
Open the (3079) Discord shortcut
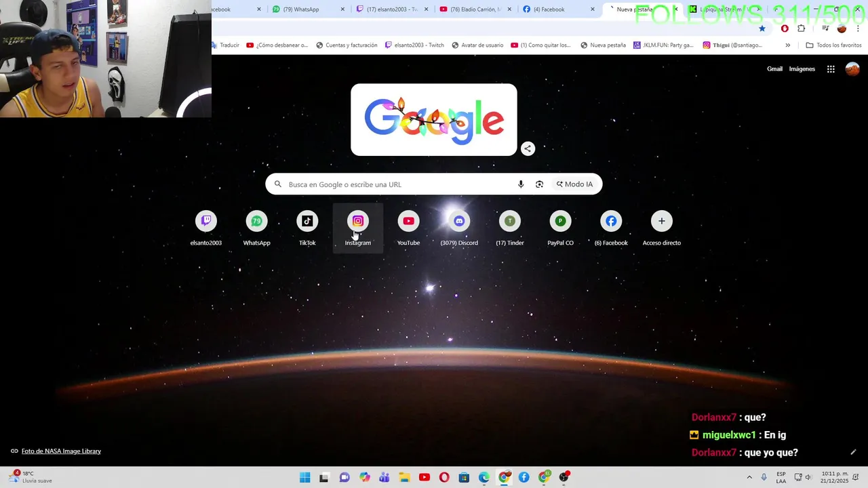(459, 228)
